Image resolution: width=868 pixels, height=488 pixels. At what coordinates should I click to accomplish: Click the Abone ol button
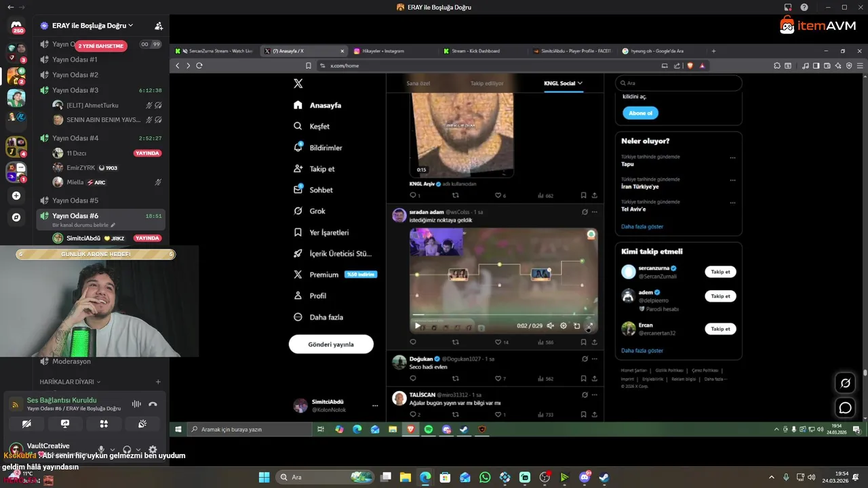pos(640,113)
